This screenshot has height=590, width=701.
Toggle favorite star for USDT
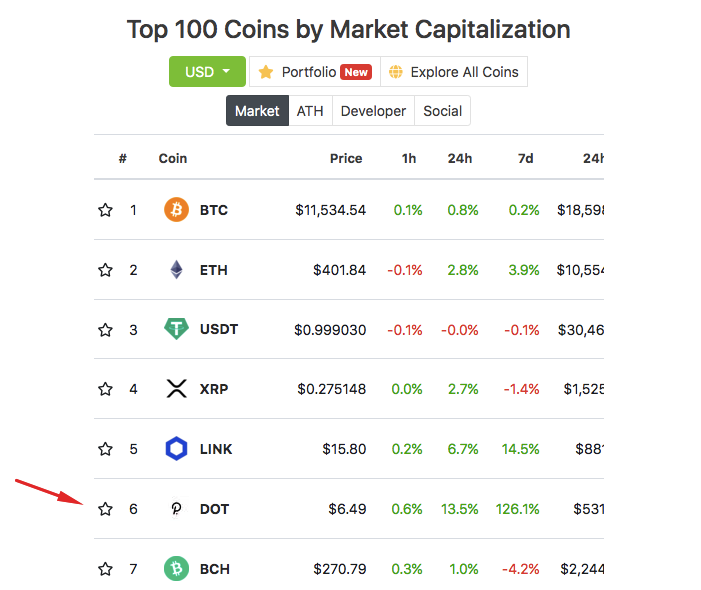tap(106, 330)
